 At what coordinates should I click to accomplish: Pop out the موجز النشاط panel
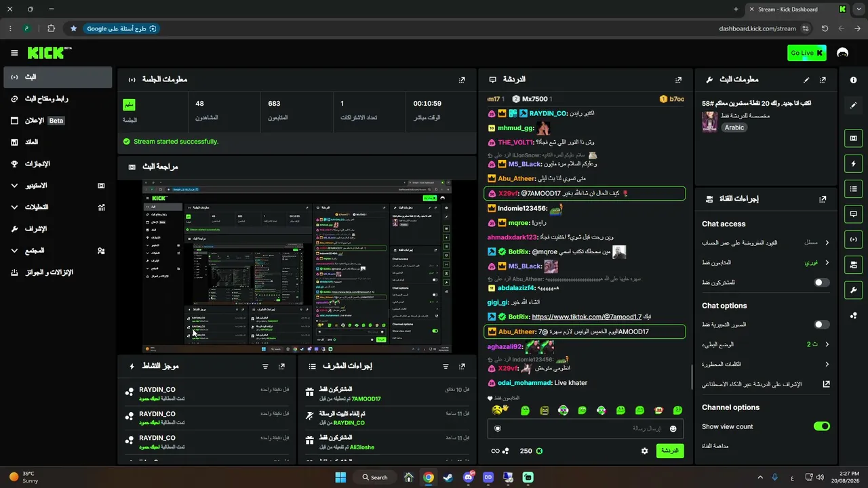pyautogui.click(x=281, y=367)
